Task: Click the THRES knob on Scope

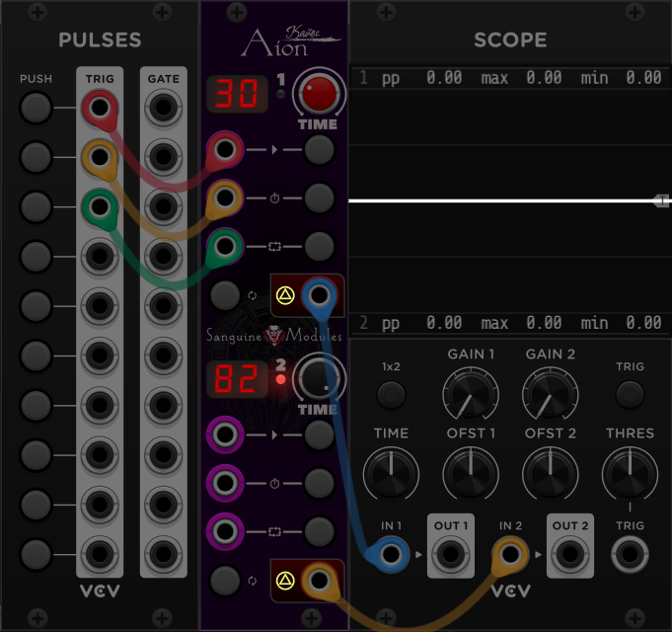Action: pyautogui.click(x=630, y=473)
